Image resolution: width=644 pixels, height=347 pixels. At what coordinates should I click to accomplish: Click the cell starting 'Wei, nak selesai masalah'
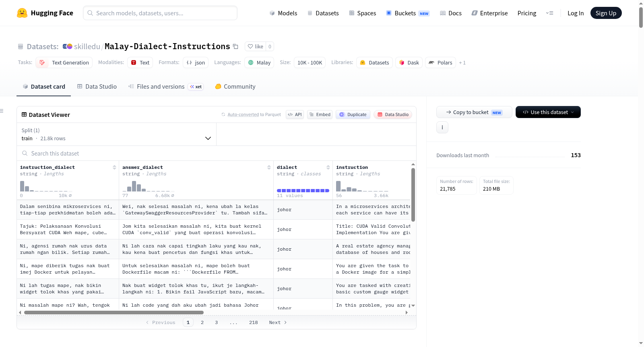[x=196, y=210]
